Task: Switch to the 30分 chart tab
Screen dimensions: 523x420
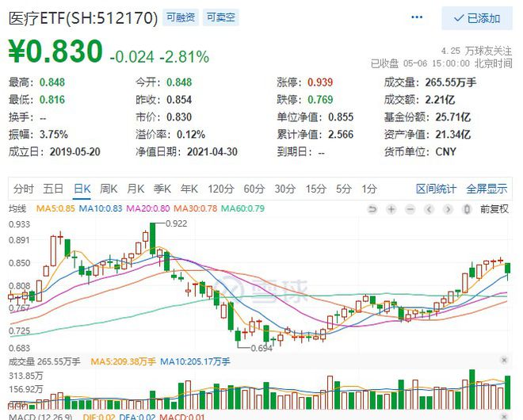Action: pos(285,189)
